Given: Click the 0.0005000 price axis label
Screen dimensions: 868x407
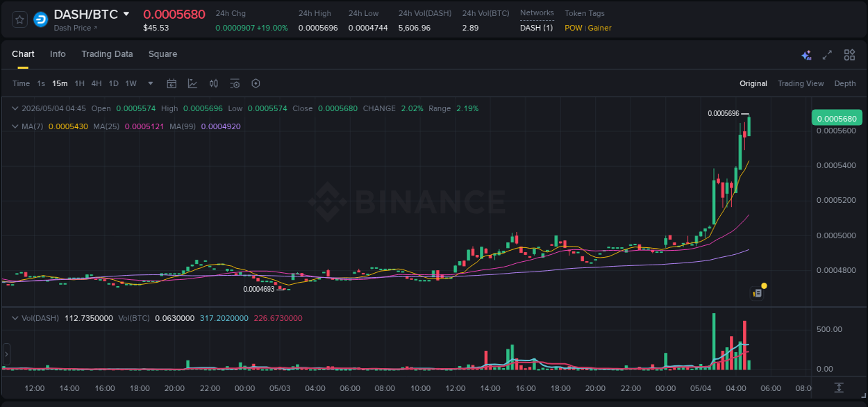Looking at the screenshot, I should pos(836,235).
